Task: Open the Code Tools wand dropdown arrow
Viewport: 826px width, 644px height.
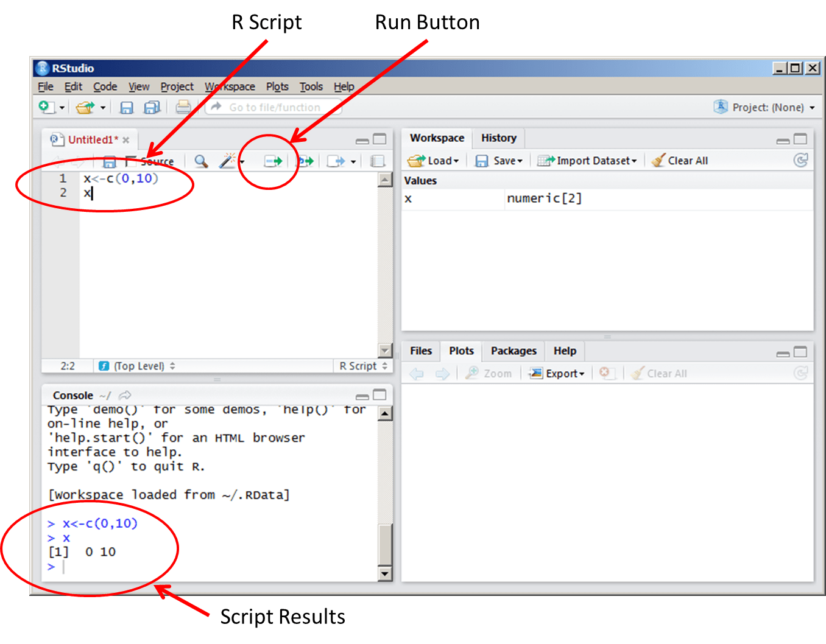Action: pyautogui.click(x=242, y=162)
